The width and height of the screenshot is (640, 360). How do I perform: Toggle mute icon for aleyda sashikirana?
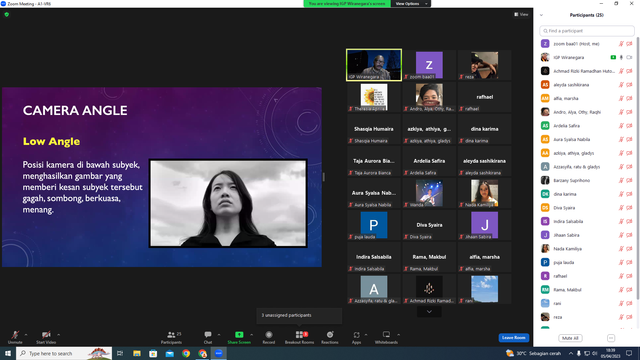point(621,85)
